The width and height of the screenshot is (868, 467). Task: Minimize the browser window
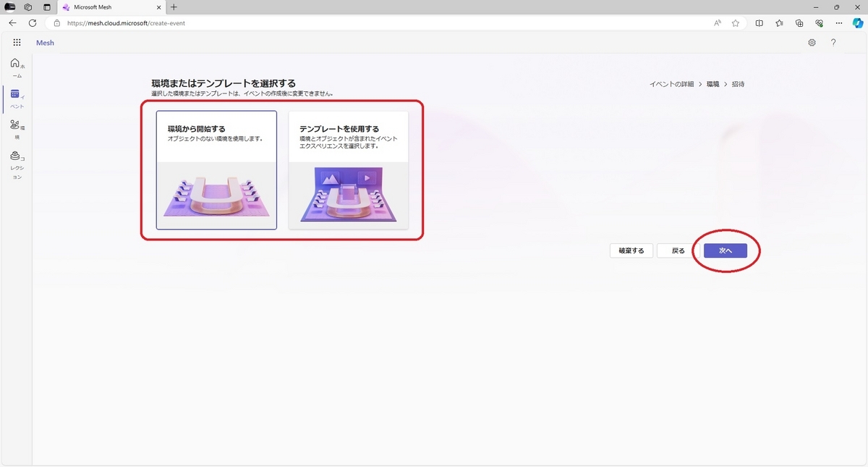point(816,7)
